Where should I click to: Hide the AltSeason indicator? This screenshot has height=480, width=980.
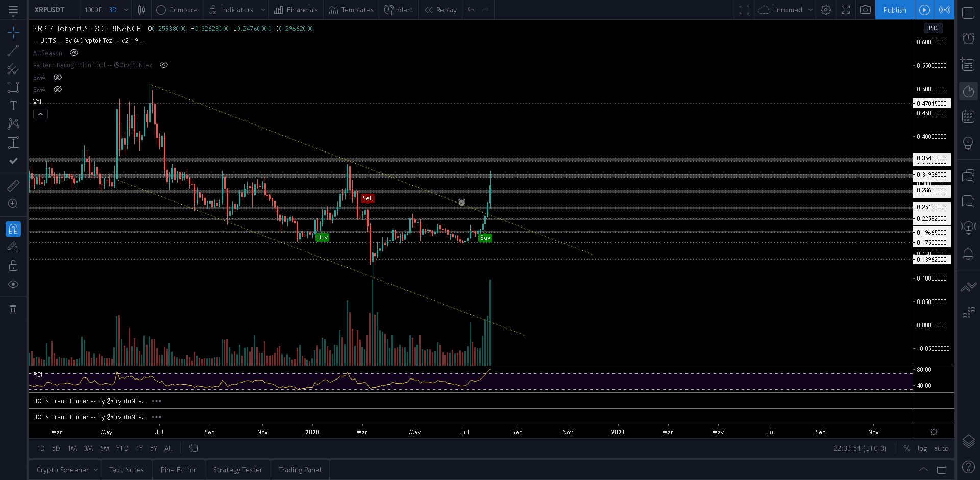pyautogui.click(x=73, y=53)
